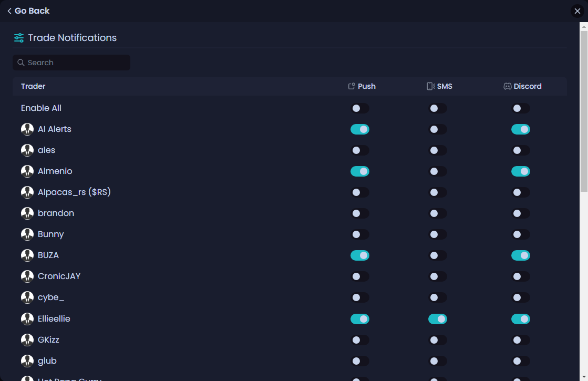The image size is (588, 381).
Task: Click the vertical scrollbar thumb
Action: pos(584,110)
